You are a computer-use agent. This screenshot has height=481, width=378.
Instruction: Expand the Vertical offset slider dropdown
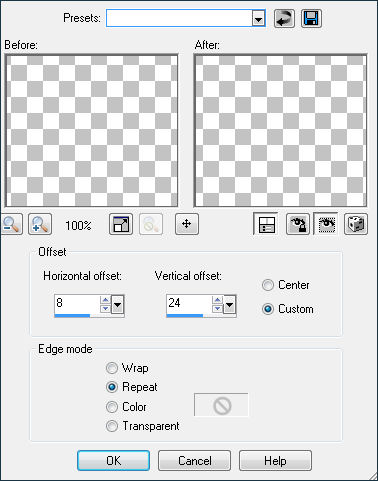[x=229, y=304]
